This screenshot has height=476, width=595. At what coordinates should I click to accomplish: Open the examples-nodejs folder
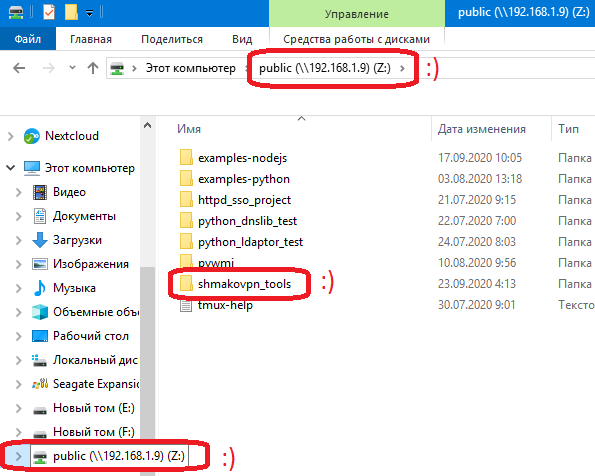(242, 158)
